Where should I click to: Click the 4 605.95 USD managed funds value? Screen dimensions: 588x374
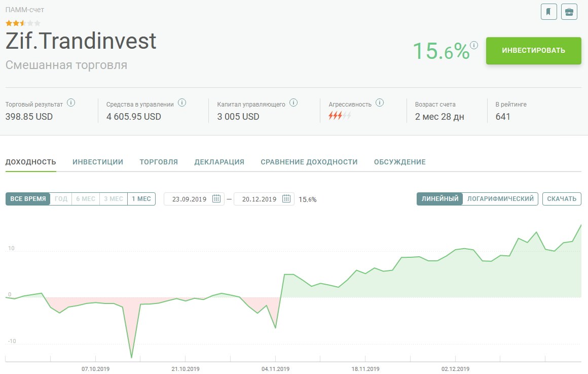[x=133, y=117]
